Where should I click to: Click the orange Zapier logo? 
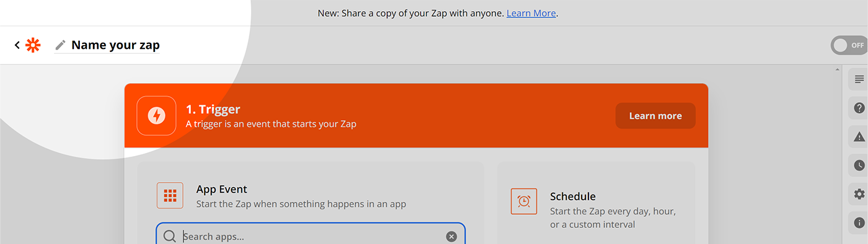[x=33, y=45]
